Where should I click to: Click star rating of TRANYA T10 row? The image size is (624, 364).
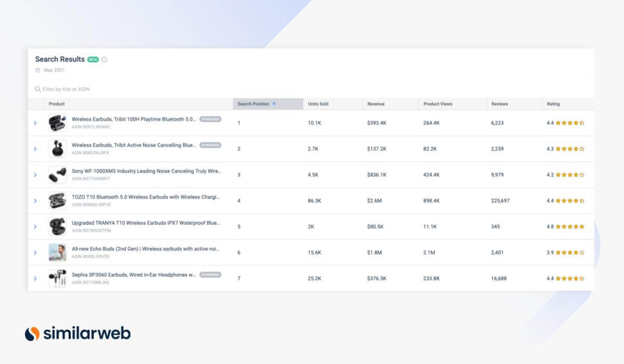pos(570,227)
